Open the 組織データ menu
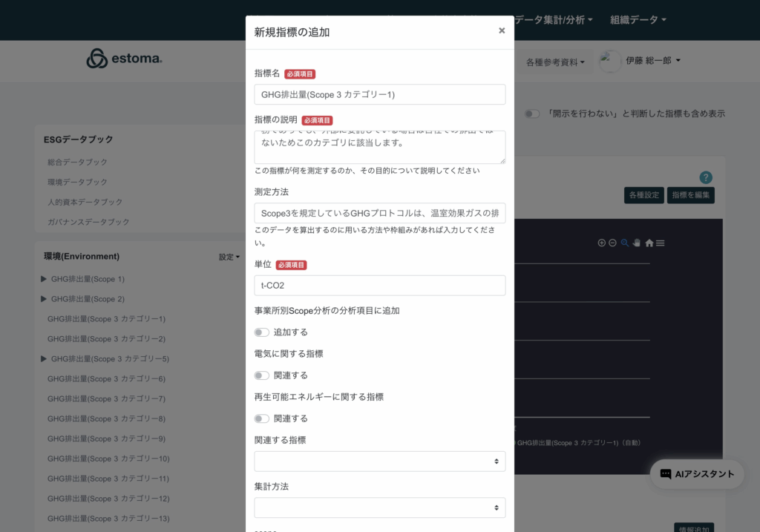 (x=638, y=20)
